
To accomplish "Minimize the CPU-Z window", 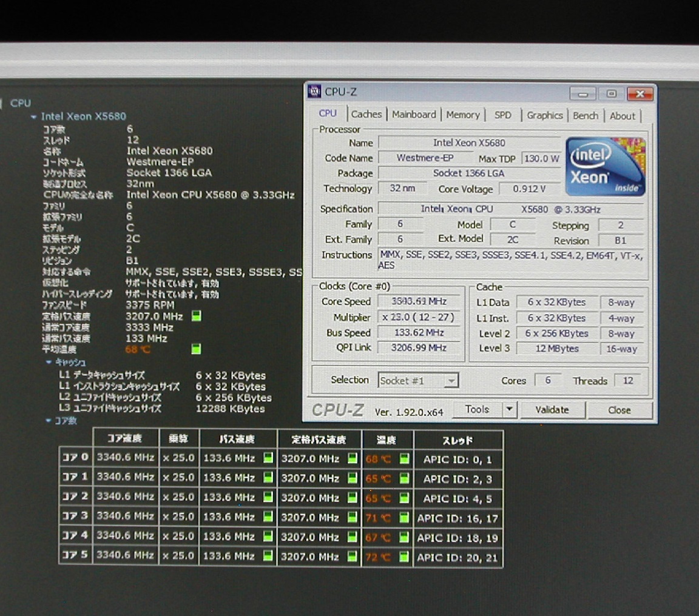I will pos(582,93).
